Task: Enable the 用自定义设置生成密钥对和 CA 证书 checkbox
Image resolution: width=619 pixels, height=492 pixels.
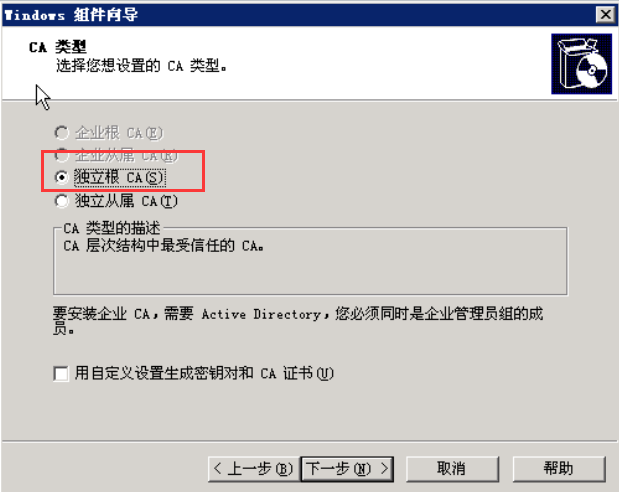Action: point(61,373)
